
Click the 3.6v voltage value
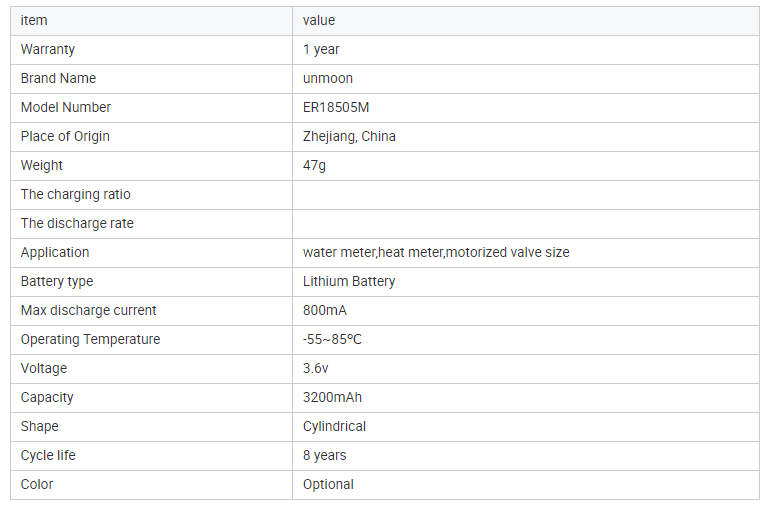click(316, 369)
